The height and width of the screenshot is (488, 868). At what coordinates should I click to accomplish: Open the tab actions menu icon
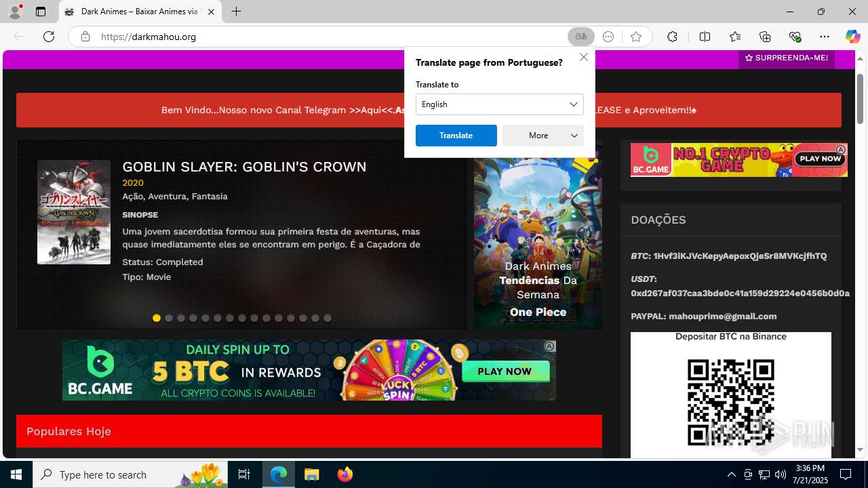(x=41, y=12)
